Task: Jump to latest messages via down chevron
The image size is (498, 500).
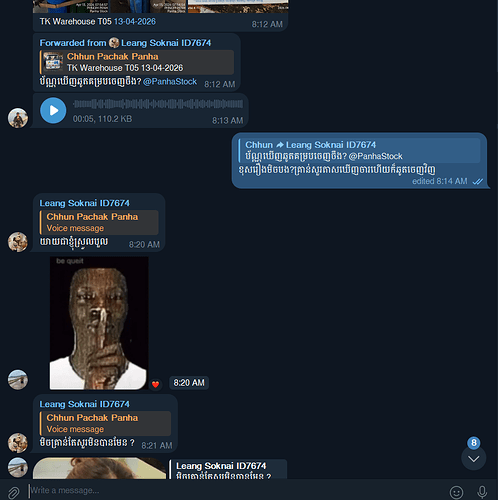Action: click(473, 459)
